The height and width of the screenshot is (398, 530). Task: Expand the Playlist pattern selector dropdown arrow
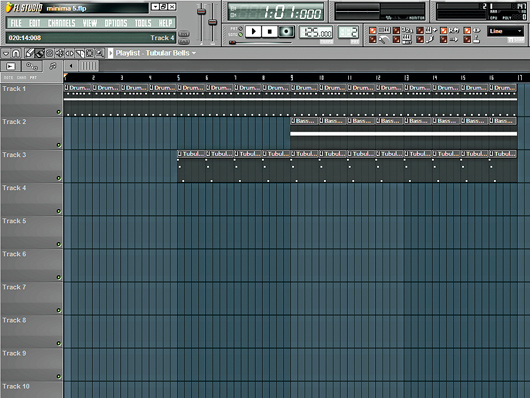(x=194, y=53)
